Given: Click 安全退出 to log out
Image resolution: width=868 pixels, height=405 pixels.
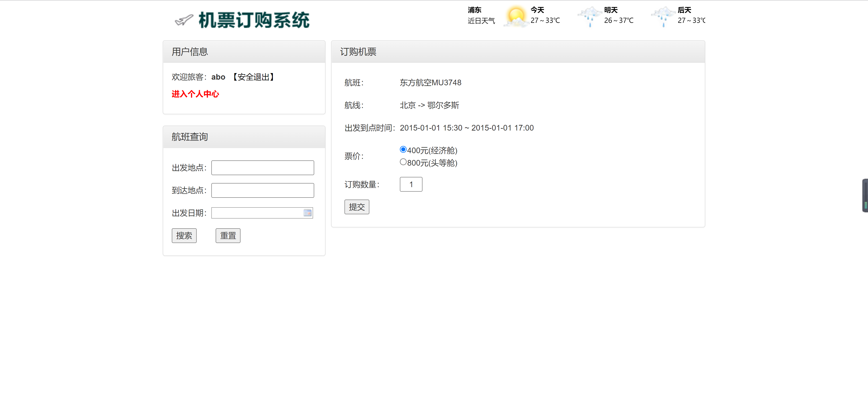Looking at the screenshot, I should [254, 77].
